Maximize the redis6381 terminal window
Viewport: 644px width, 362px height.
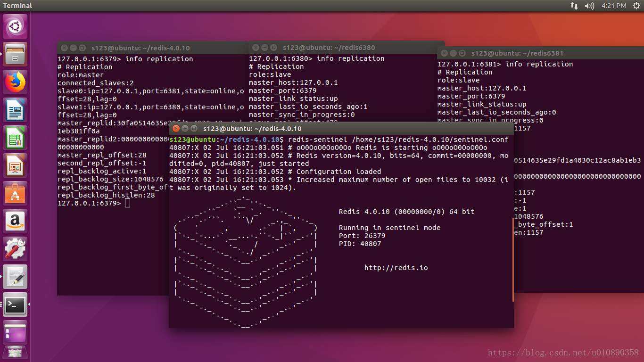point(462,53)
